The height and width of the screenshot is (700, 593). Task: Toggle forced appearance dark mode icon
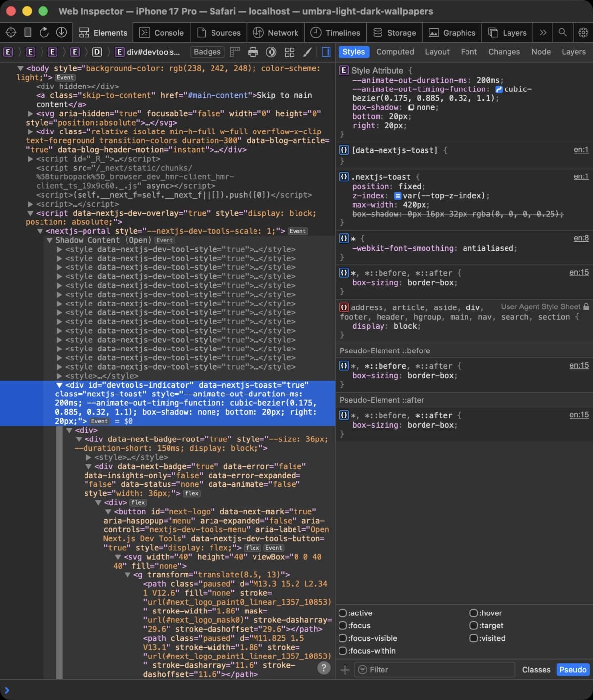click(271, 52)
